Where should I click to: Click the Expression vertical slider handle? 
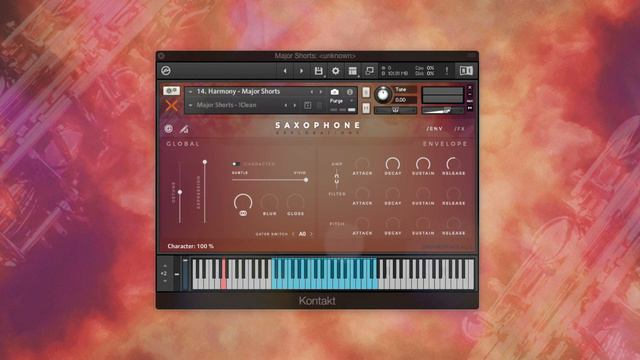204,162
